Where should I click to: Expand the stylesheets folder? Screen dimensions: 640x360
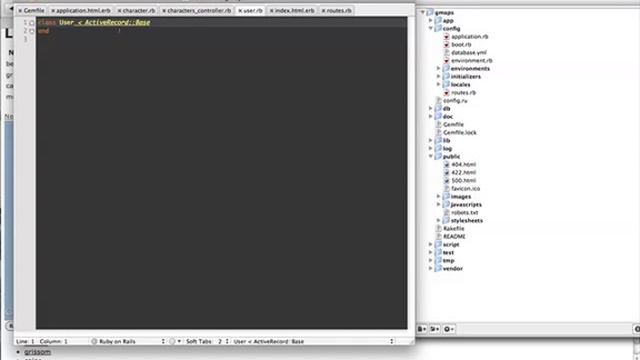(x=439, y=220)
